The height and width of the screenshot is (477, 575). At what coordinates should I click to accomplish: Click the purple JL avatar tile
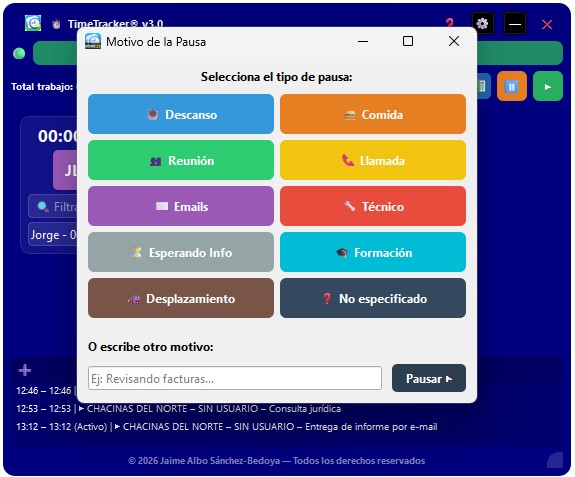(x=65, y=170)
